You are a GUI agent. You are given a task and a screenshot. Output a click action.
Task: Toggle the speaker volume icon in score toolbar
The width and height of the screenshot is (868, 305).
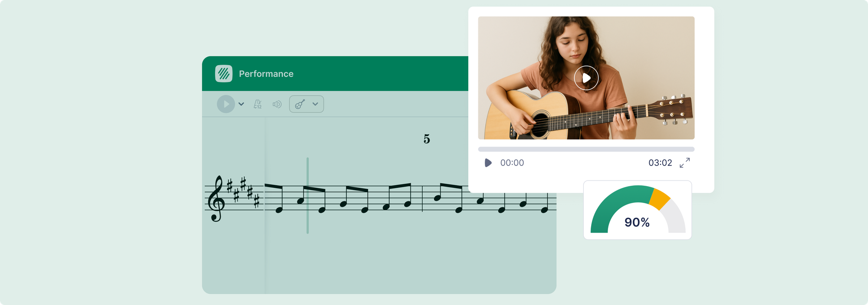pos(277,104)
